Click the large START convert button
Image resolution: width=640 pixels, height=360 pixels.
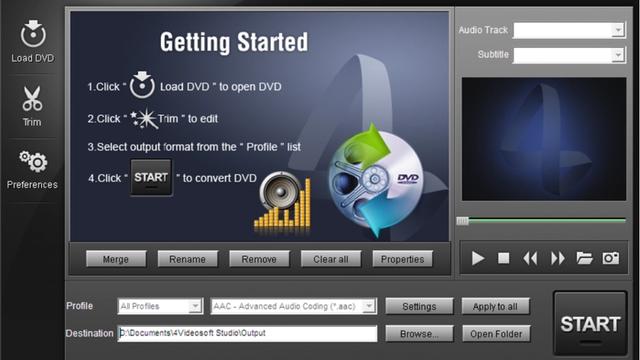[590, 324]
